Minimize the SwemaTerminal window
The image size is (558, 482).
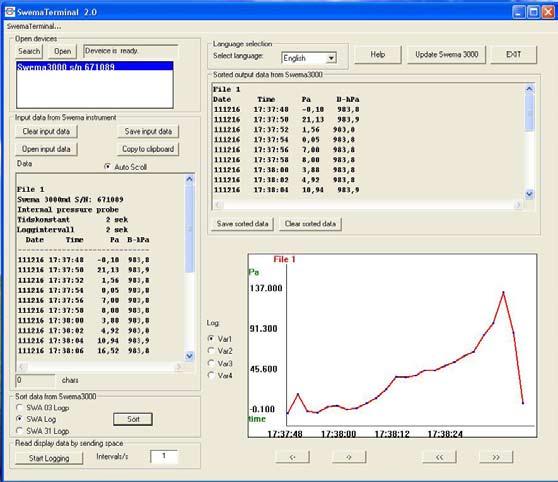pos(518,12)
